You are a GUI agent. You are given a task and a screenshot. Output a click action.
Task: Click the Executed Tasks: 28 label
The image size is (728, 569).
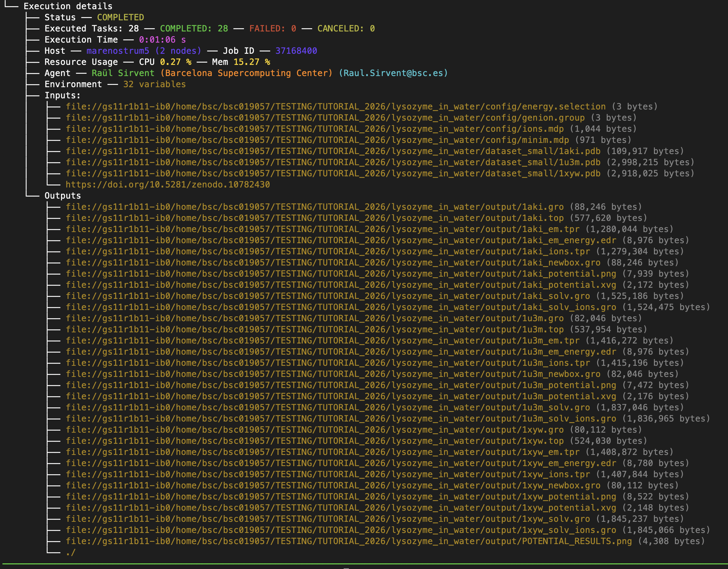pyautogui.click(x=92, y=28)
